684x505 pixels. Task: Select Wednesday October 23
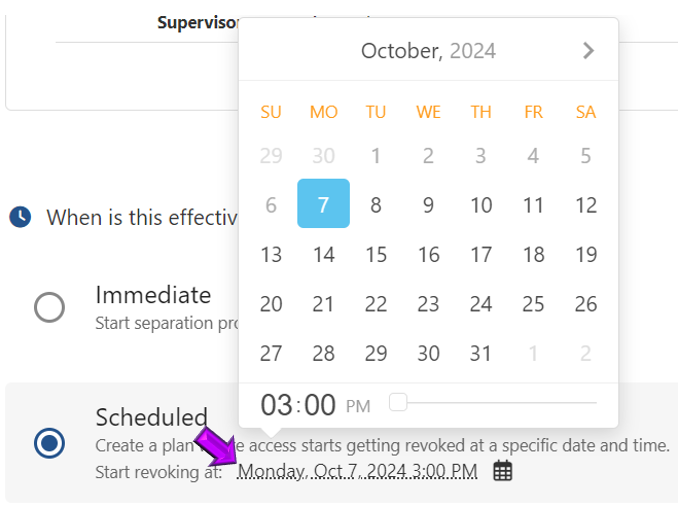pyautogui.click(x=428, y=303)
